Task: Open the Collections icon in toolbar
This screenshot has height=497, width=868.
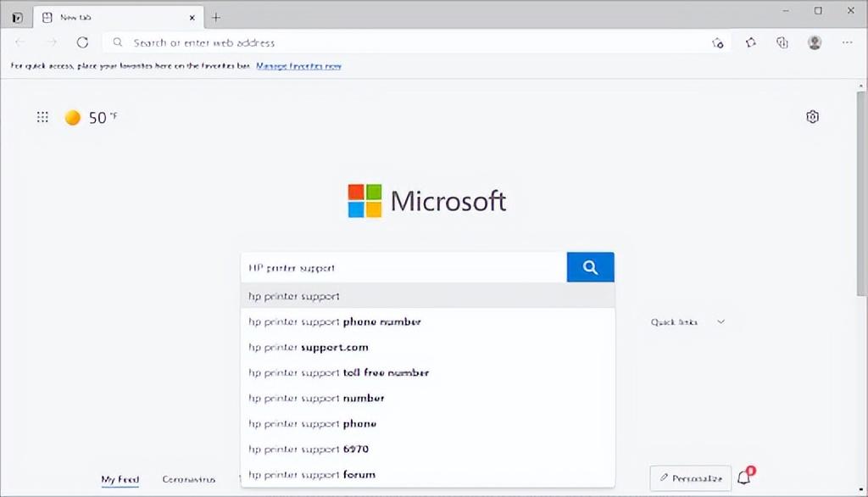Action: (782, 42)
